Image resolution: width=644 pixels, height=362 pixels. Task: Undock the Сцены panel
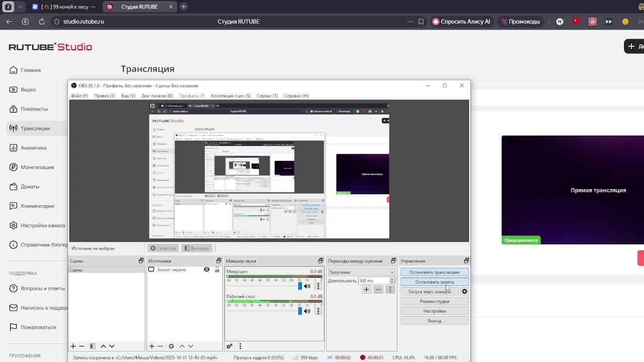(x=141, y=261)
